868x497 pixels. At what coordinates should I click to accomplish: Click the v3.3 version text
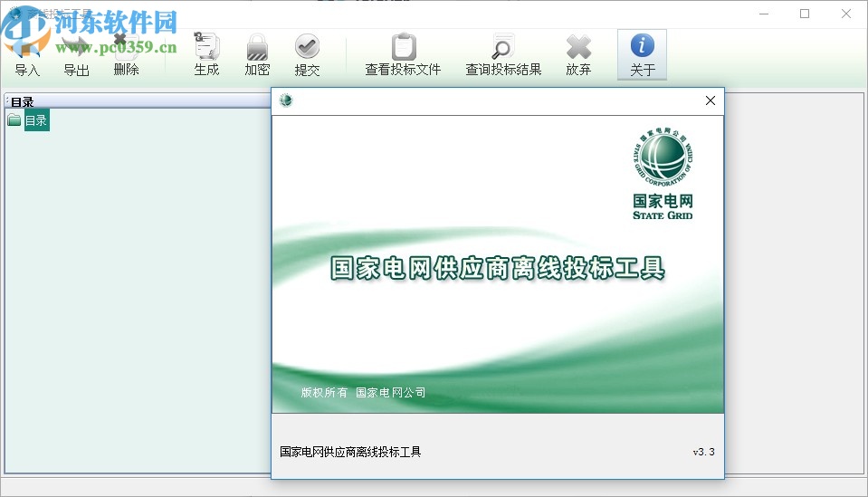703,452
